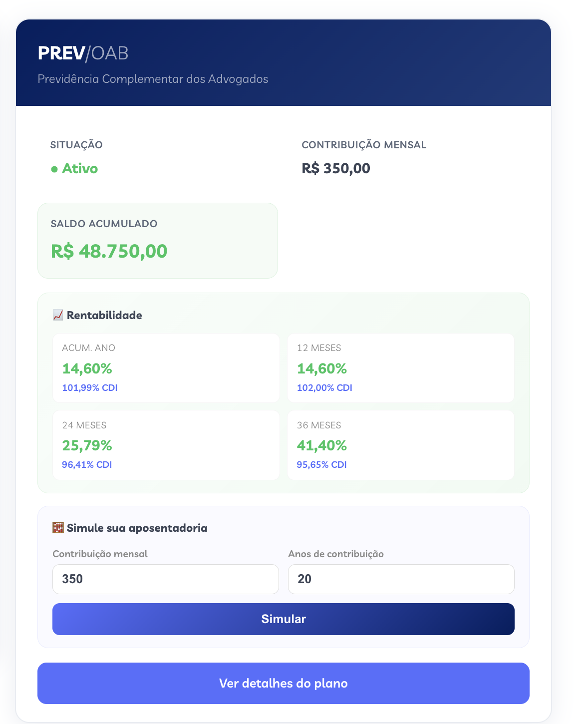This screenshot has width=588, height=724.
Task: Click the Rentabilidade chart icon
Action: coord(58,315)
